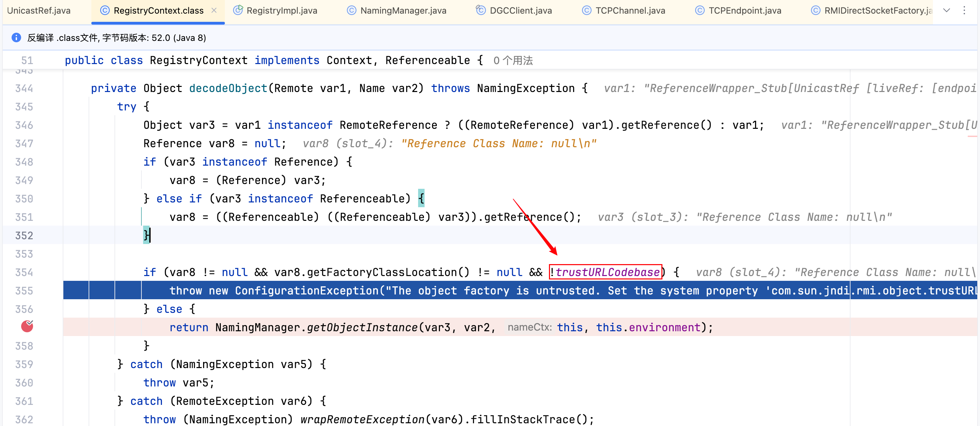Set a breakpoint at line 346

click(x=24, y=125)
